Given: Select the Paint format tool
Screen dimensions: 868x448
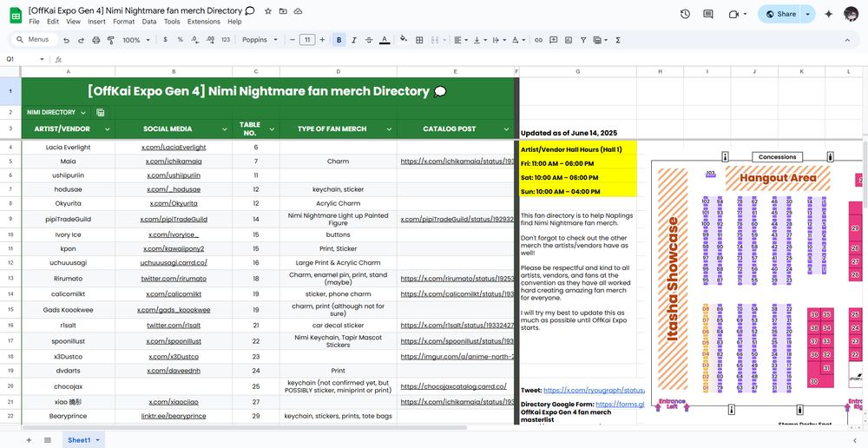Looking at the screenshot, I should click(x=110, y=40).
